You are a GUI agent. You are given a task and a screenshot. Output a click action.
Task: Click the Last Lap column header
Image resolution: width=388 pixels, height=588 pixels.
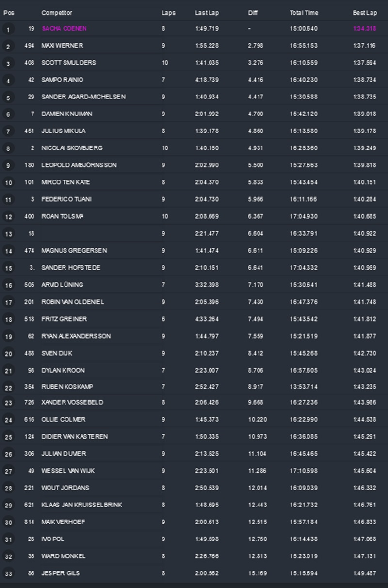click(206, 13)
